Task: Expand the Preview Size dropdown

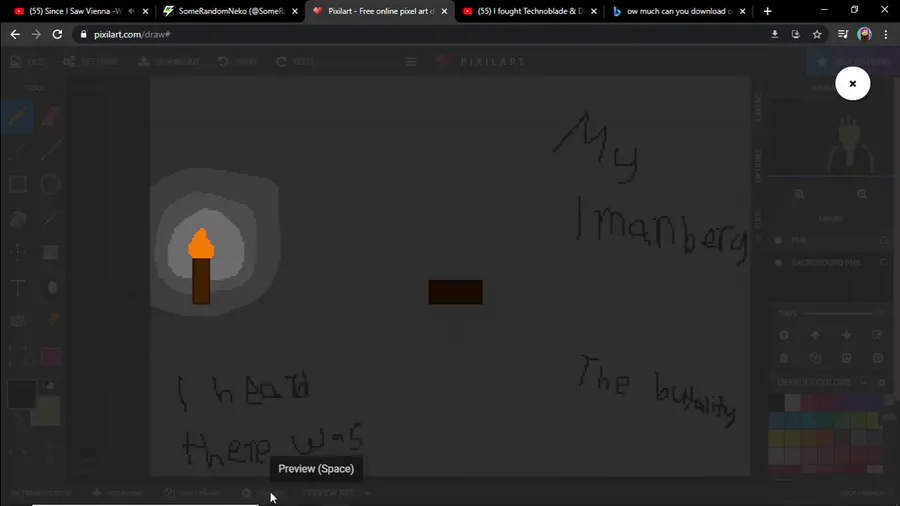Action: (336, 493)
